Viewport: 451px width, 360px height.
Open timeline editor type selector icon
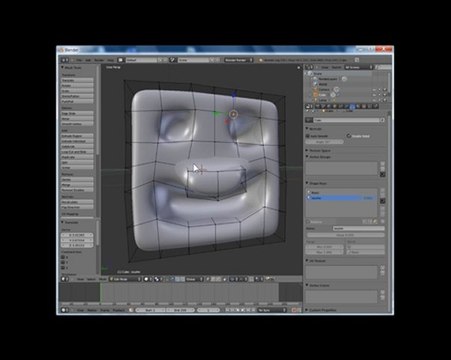click(65, 310)
